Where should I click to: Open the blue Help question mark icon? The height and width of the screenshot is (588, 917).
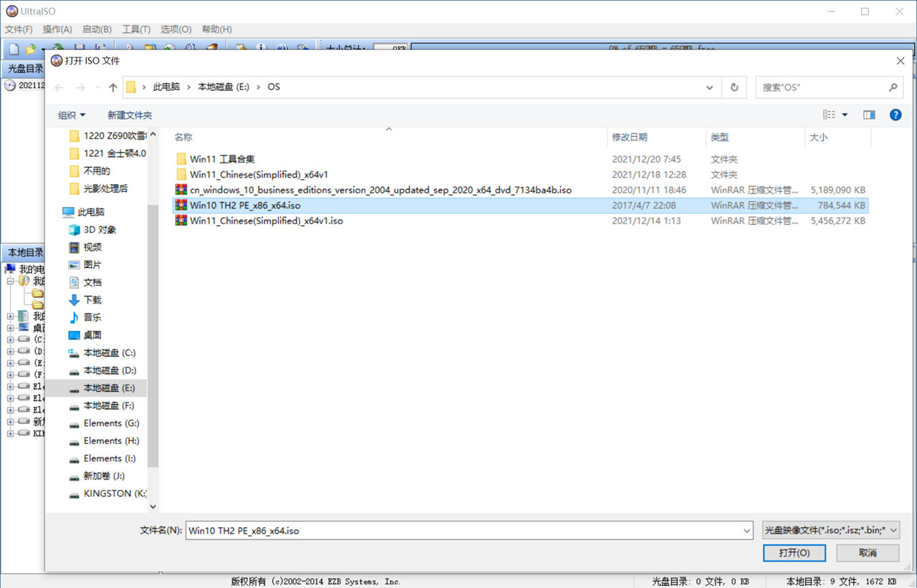tap(895, 114)
